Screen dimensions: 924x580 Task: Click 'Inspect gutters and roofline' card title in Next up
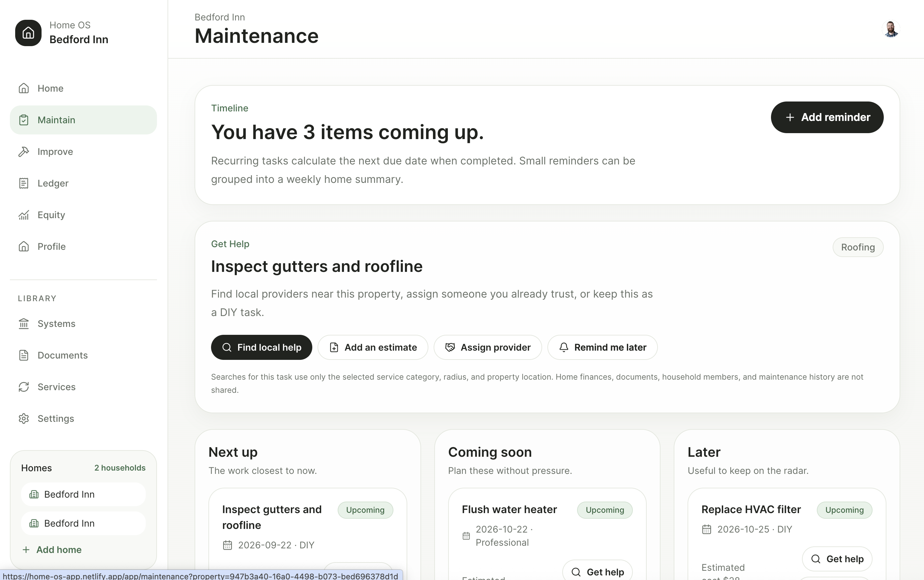point(272,517)
